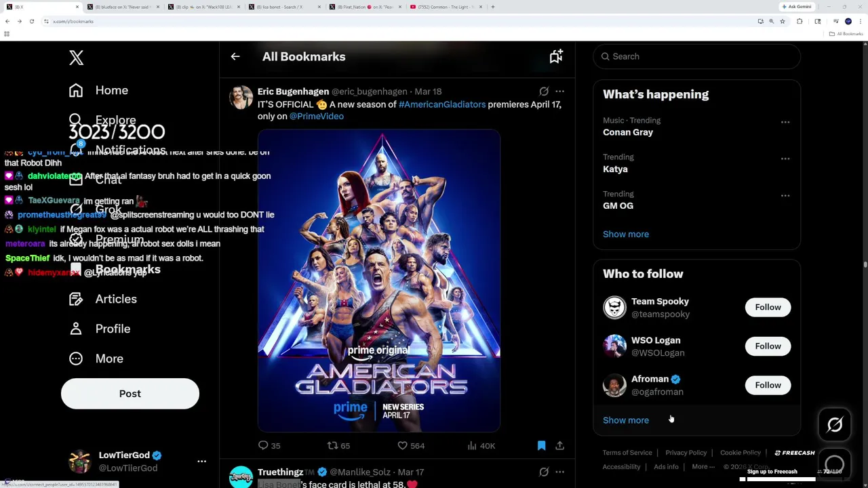This screenshot has width=868, height=488.
Task: Open more options on the Truethingz post
Action: (559, 472)
